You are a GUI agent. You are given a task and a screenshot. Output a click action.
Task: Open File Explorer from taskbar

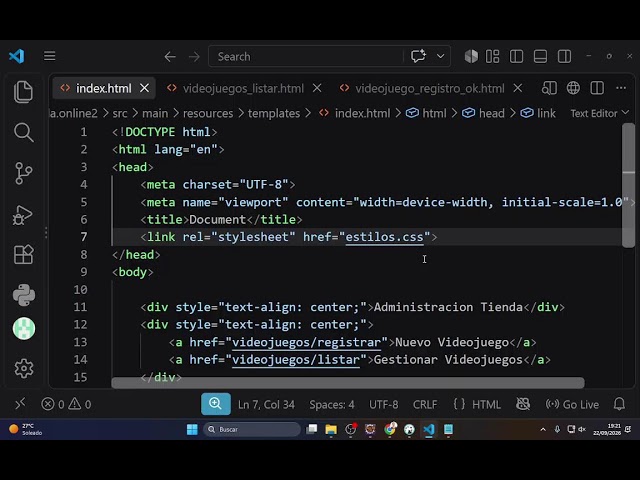pos(331,429)
